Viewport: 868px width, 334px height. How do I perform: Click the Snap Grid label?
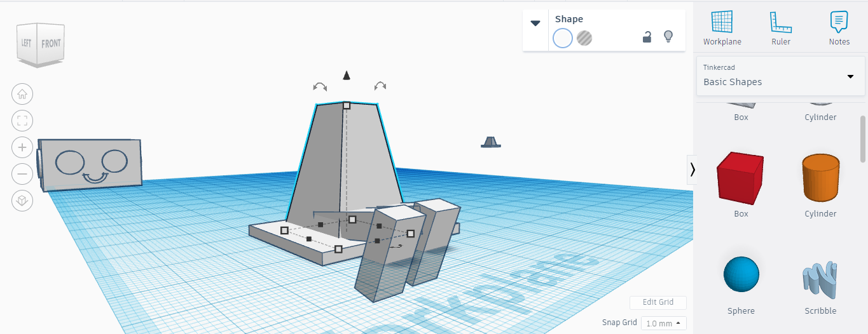pos(619,323)
